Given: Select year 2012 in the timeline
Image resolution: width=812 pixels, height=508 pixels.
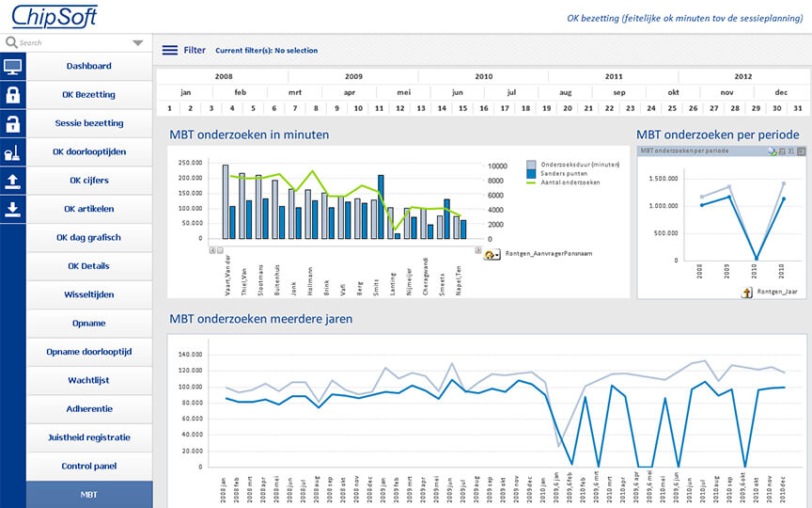Looking at the screenshot, I should [743, 76].
